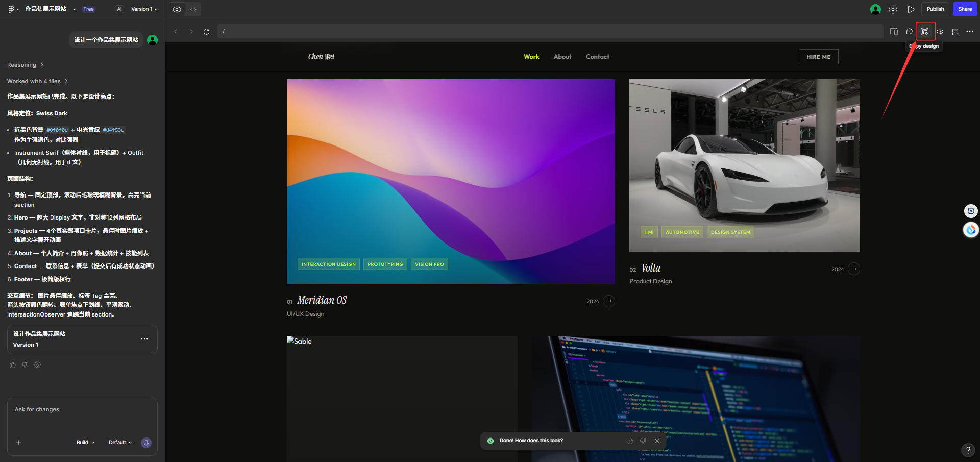Click the INTERACTION DESIGN tag
980x462 pixels.
pyautogui.click(x=329, y=264)
